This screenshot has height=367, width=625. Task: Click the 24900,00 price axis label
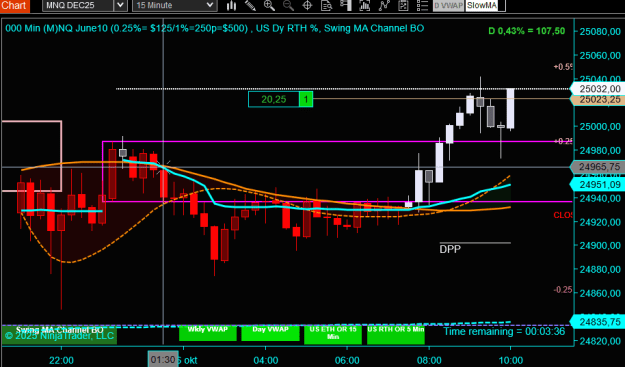pyautogui.click(x=600, y=245)
